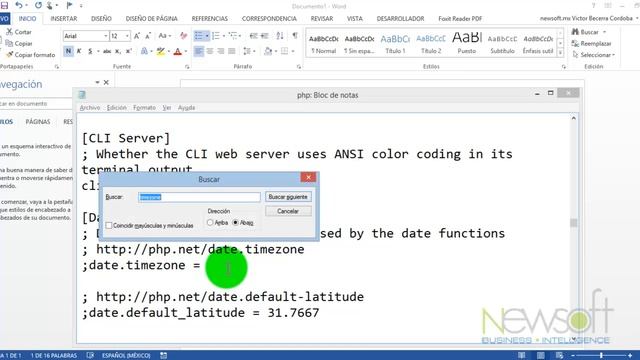The height and width of the screenshot is (360, 640).
Task: Increase font size with the larger A icon
Action: tap(137, 36)
